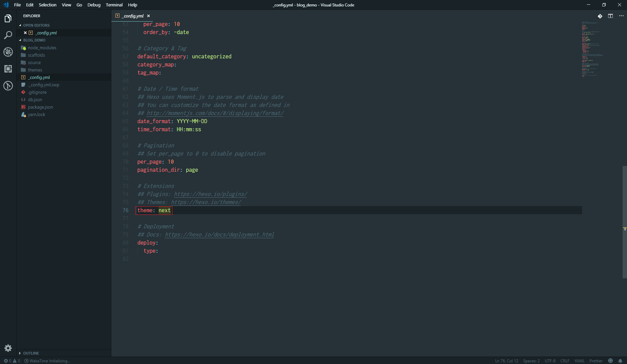Image resolution: width=627 pixels, height=364 pixels.
Task: Click the 'deploy:' line in editor
Action: [x=147, y=243]
